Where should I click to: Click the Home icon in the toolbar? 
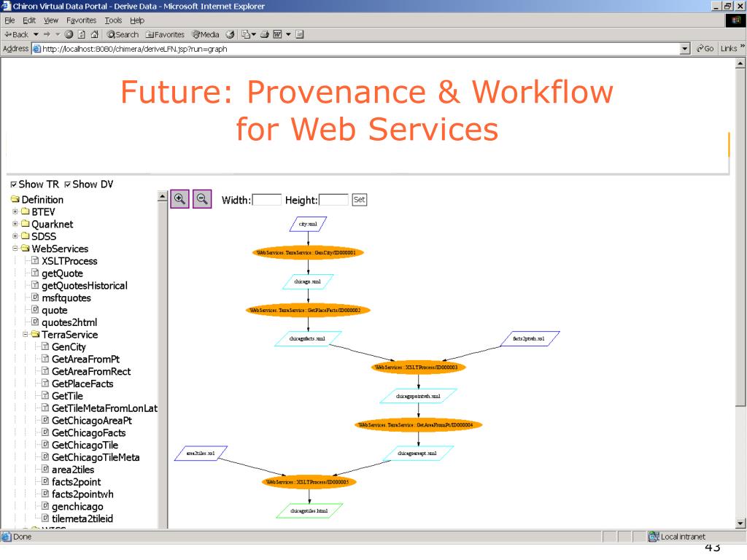(x=94, y=34)
